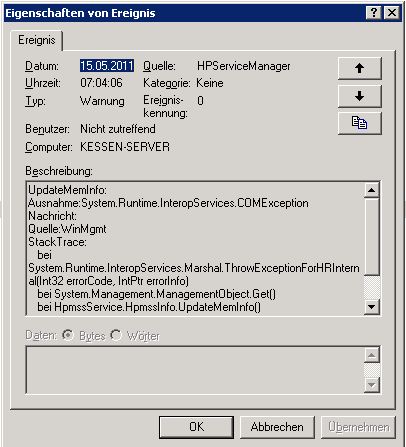Click Daten box scrollbar up arrow
This screenshot has height=447, width=406.
point(371,355)
